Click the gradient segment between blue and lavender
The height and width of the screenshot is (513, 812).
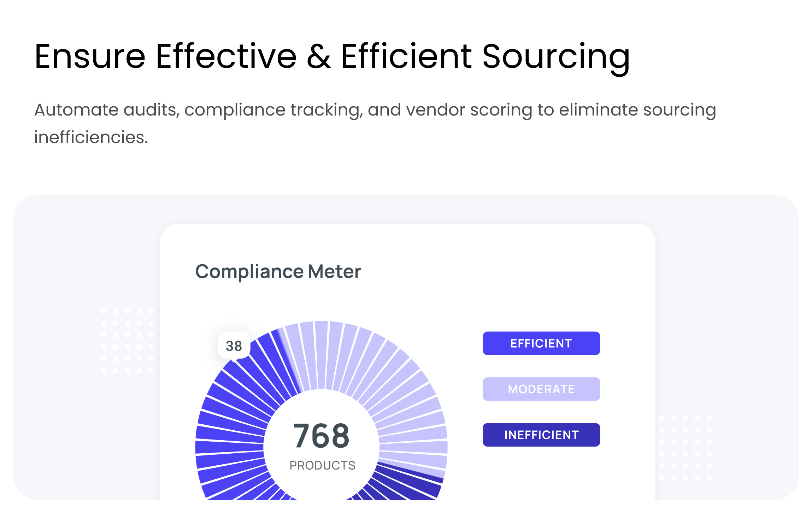288,360
